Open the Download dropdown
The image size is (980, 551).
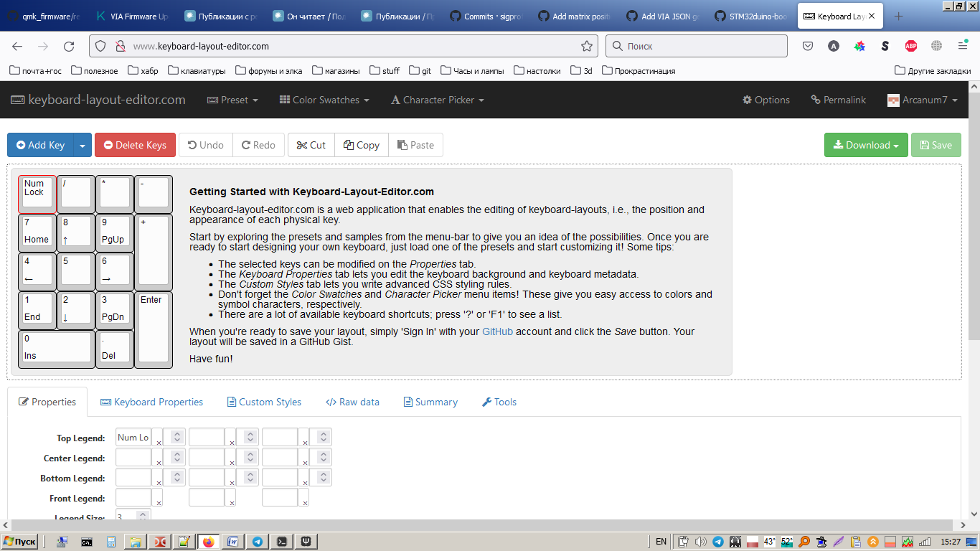(866, 145)
